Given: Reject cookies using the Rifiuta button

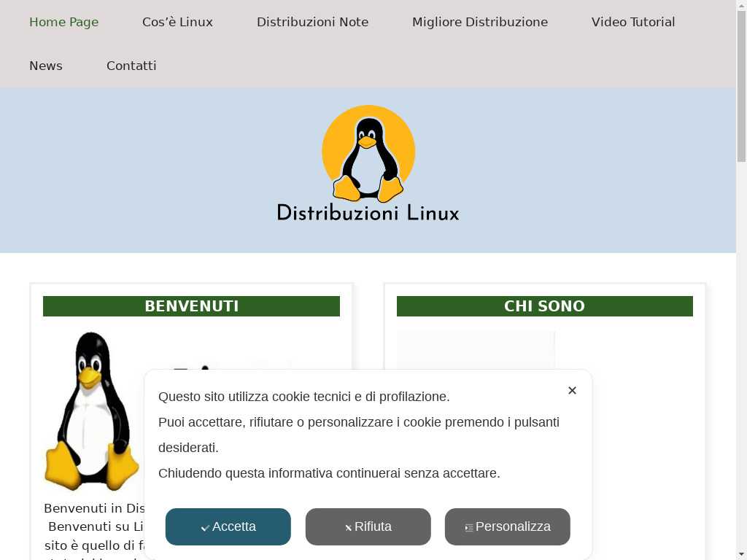Looking at the screenshot, I should (x=368, y=526).
